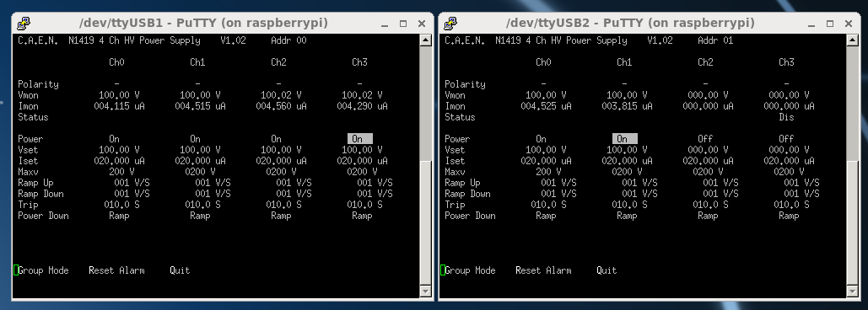868x310 pixels.
Task: Click Ch3 Iset 020.000 uA in ttyUSB2
Action: tap(789, 161)
